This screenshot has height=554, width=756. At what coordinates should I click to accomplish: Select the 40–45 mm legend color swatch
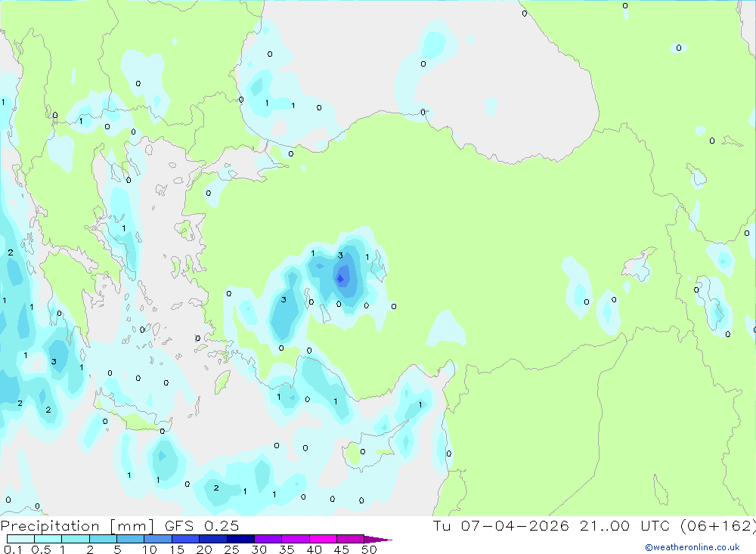tap(323, 539)
